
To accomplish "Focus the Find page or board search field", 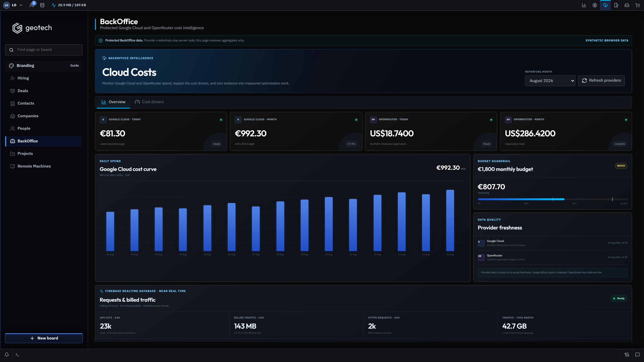I will [x=44, y=50].
